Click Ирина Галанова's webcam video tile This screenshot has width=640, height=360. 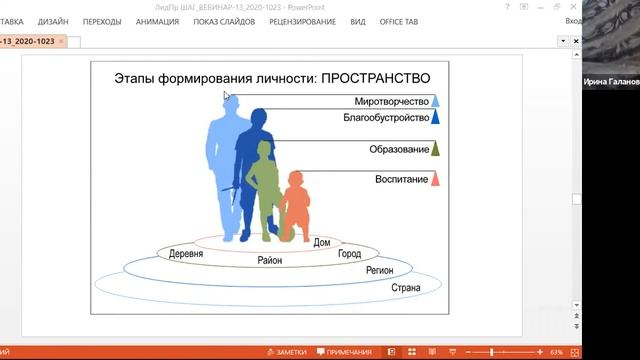click(x=611, y=44)
